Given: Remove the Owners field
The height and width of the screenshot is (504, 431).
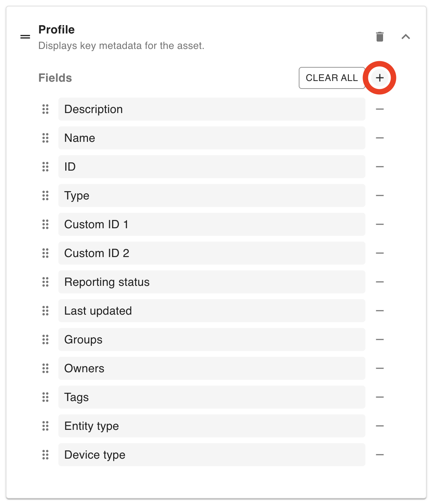Looking at the screenshot, I should click(379, 368).
